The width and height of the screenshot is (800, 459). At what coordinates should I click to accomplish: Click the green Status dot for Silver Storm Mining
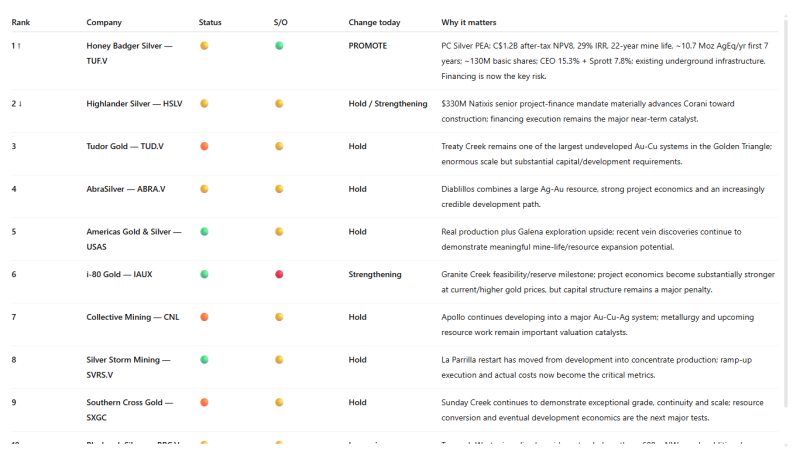pyautogui.click(x=204, y=359)
